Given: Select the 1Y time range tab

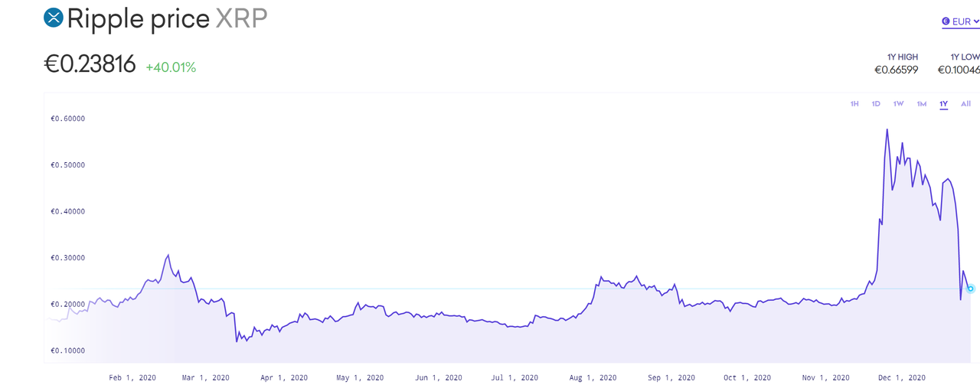Looking at the screenshot, I should (x=944, y=104).
